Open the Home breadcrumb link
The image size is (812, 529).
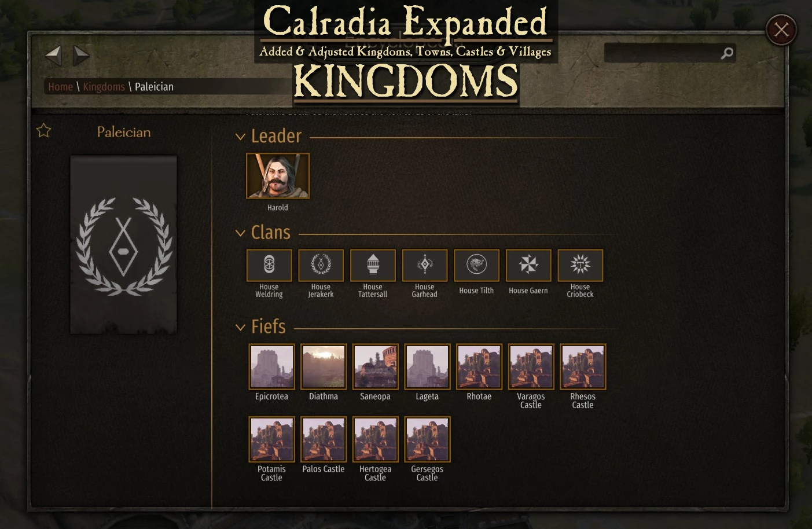(x=60, y=87)
